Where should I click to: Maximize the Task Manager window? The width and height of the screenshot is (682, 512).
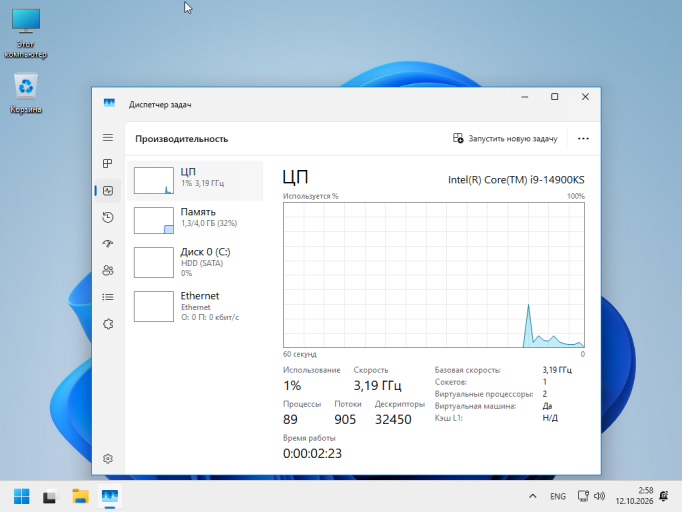555,97
